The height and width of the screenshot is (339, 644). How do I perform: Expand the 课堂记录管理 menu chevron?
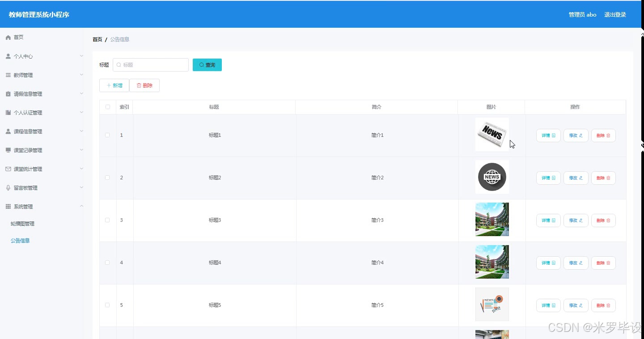tap(81, 150)
